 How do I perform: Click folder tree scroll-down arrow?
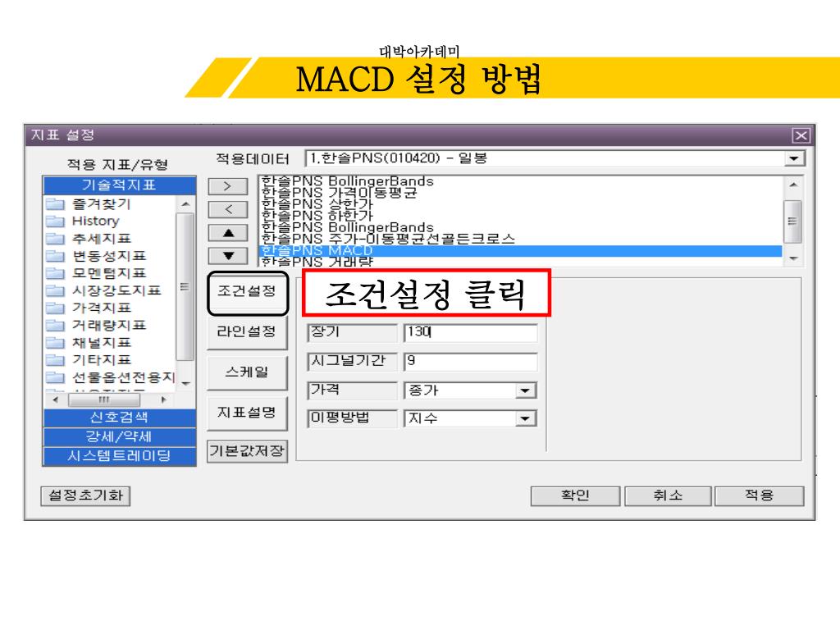pyautogui.click(x=185, y=384)
